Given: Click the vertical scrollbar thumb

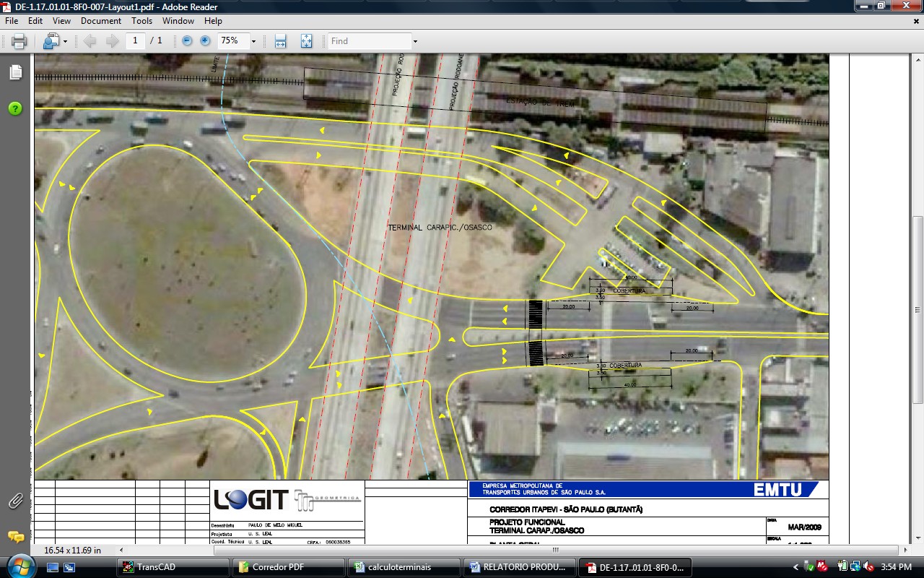Looking at the screenshot, I should (918, 309).
